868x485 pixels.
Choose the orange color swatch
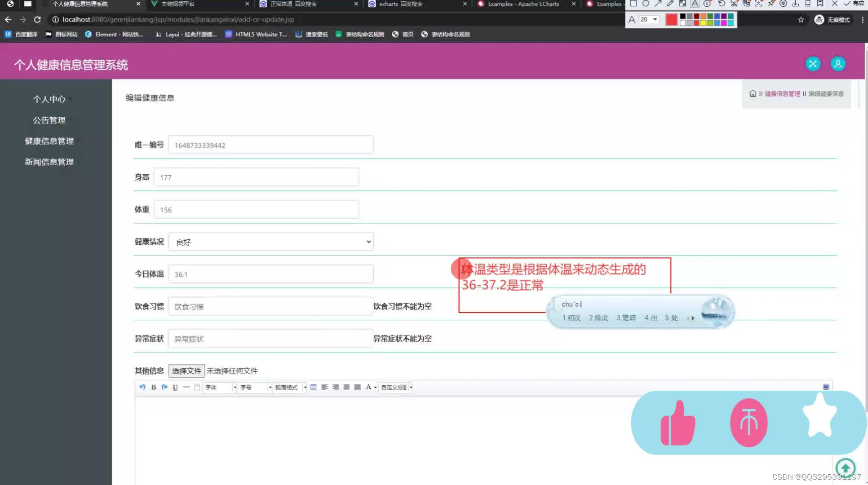pyautogui.click(x=703, y=17)
